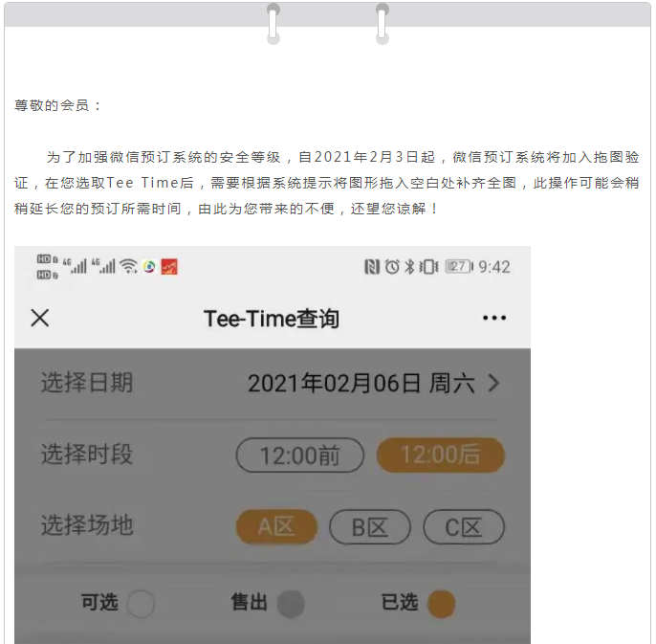Tap the alarm clock status icon

pos(392,267)
